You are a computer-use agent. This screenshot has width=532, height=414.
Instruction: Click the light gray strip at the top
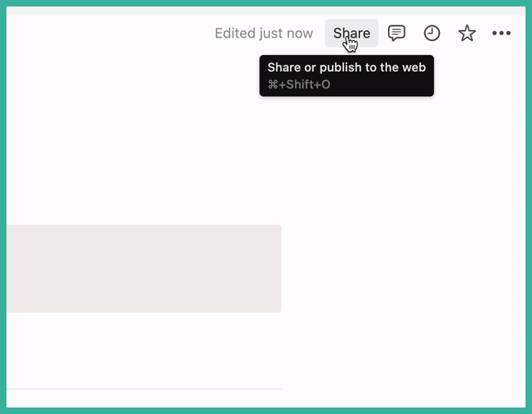(x=265, y=11)
